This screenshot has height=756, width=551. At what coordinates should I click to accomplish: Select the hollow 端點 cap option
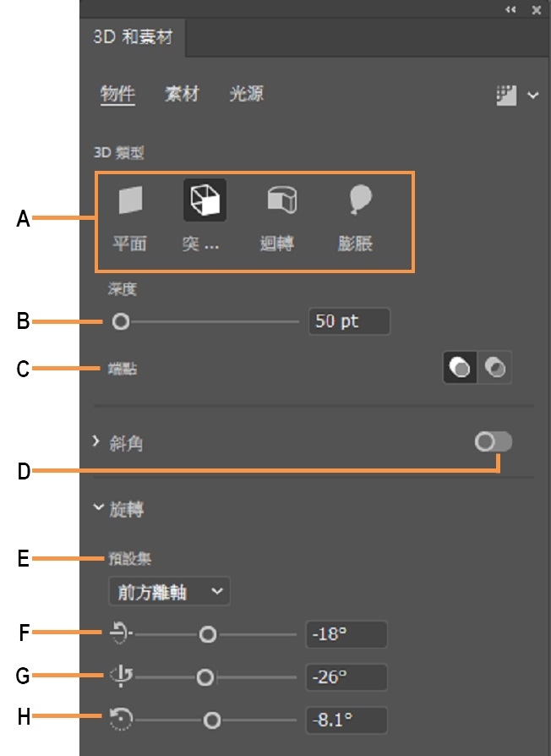pyautogui.click(x=497, y=367)
